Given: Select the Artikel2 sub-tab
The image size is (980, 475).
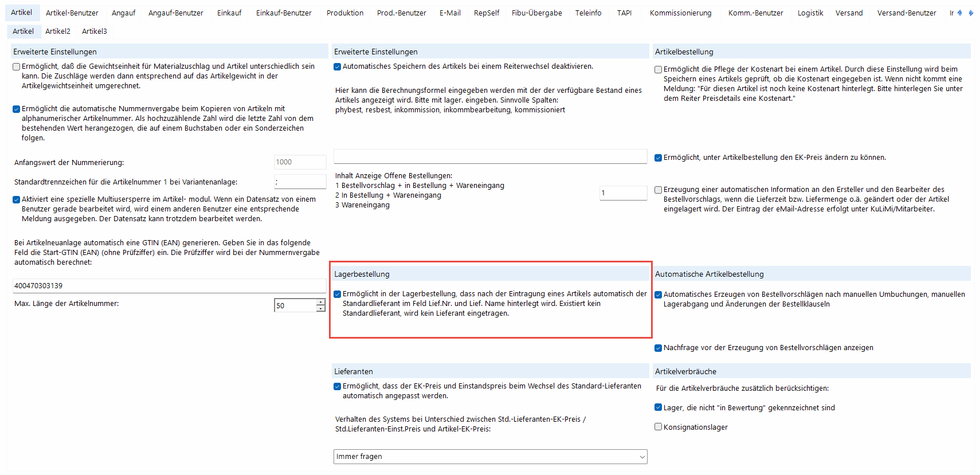Looking at the screenshot, I should 58,32.
